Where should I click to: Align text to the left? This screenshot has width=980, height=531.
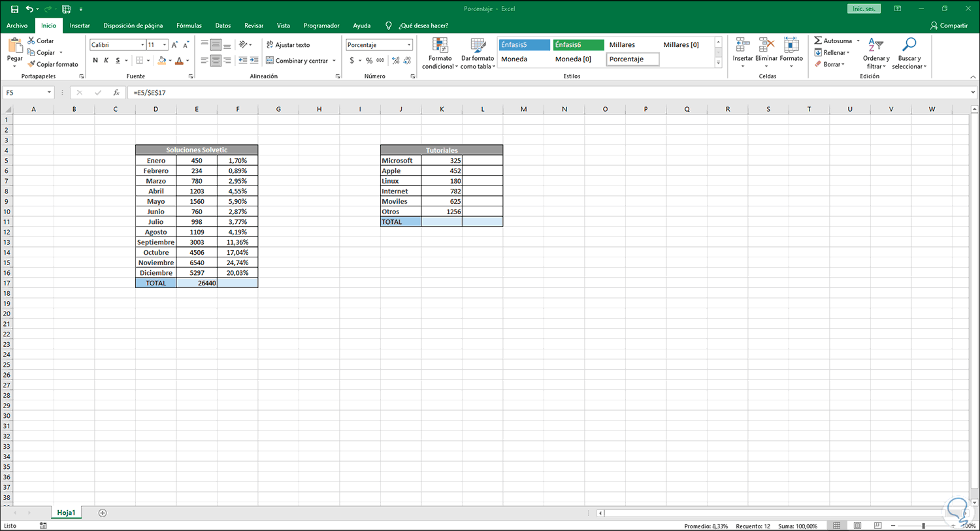pos(204,61)
